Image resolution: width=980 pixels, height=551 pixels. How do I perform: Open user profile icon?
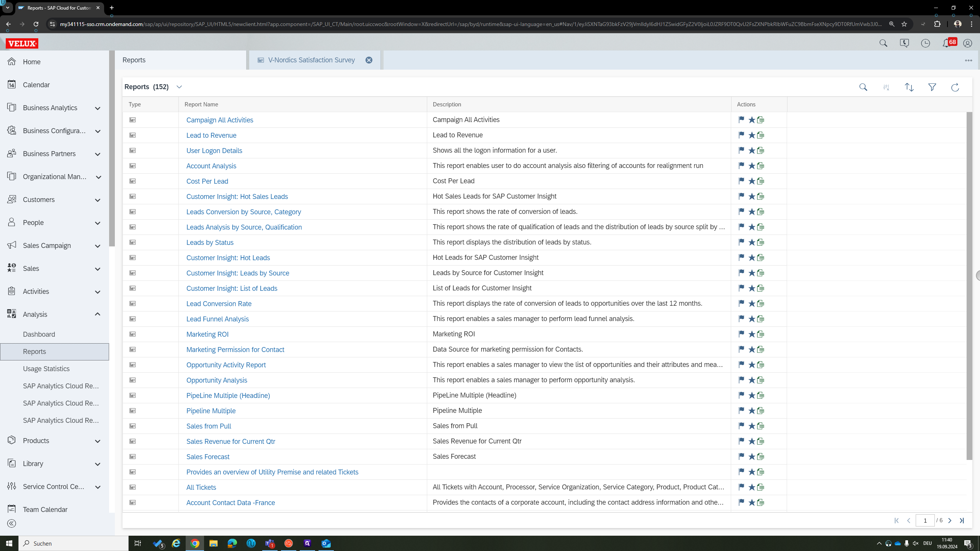coord(967,43)
